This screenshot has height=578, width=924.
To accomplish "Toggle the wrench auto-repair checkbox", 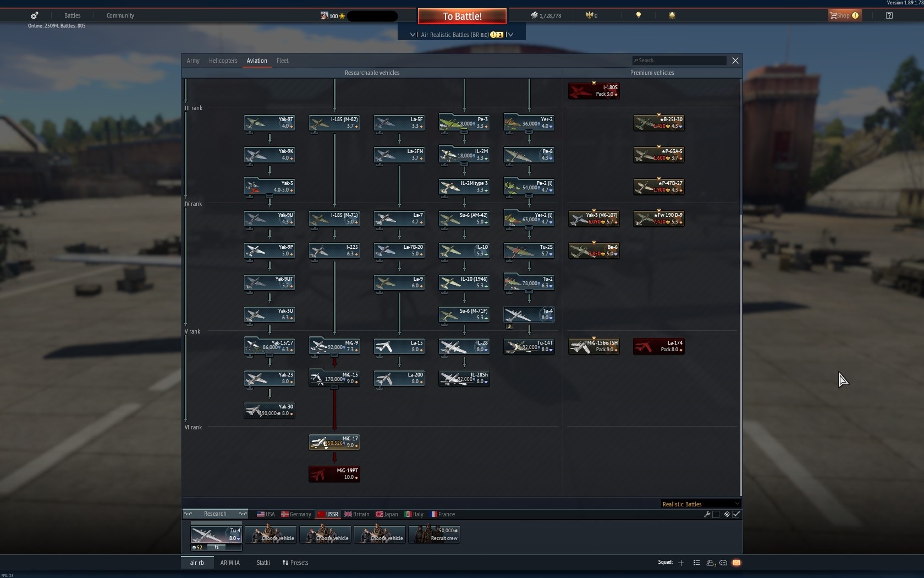I will point(716,514).
